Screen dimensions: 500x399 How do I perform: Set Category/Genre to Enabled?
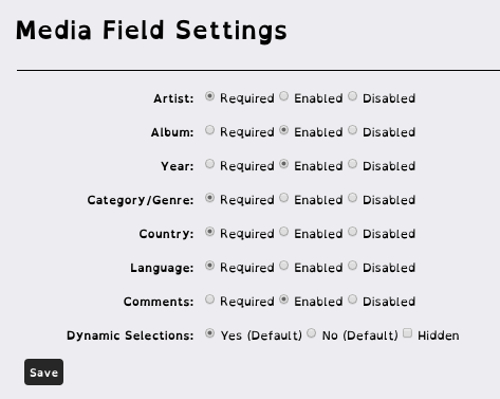(x=284, y=198)
